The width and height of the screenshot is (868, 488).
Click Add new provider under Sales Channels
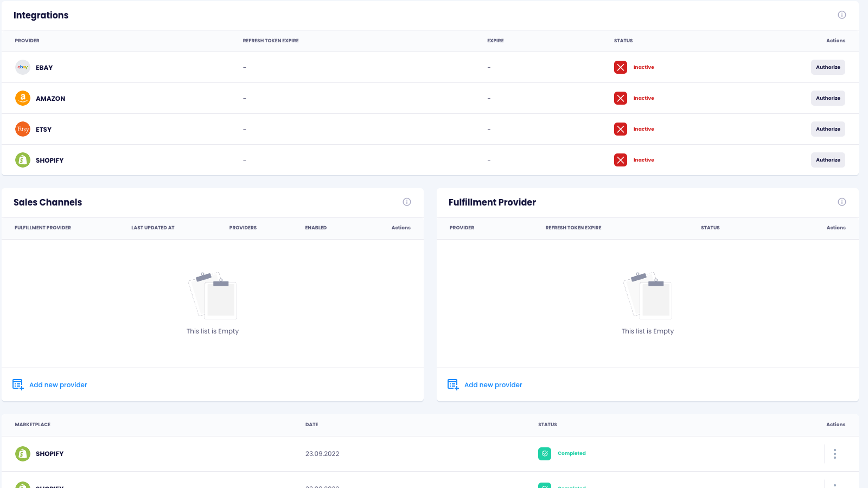click(x=58, y=385)
